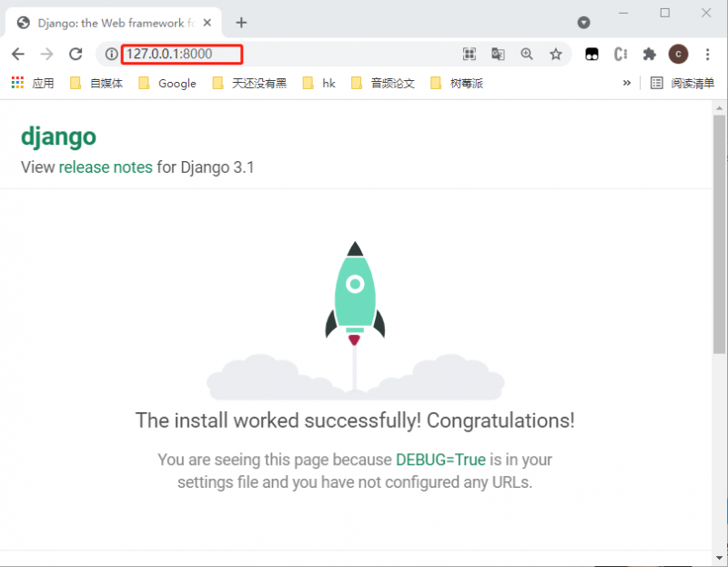Screen dimensions: 728x567
Task: Open the tab search dropdown arrow
Action: coord(583,22)
